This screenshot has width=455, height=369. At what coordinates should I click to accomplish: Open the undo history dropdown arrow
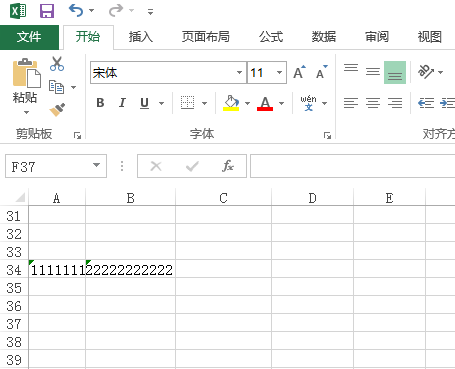pyautogui.click(x=91, y=11)
